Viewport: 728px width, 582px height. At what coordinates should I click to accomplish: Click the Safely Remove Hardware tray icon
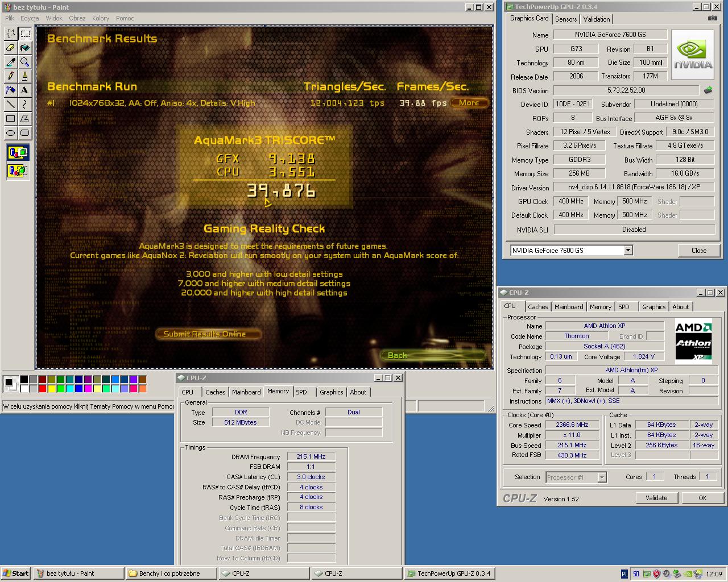tap(677, 574)
